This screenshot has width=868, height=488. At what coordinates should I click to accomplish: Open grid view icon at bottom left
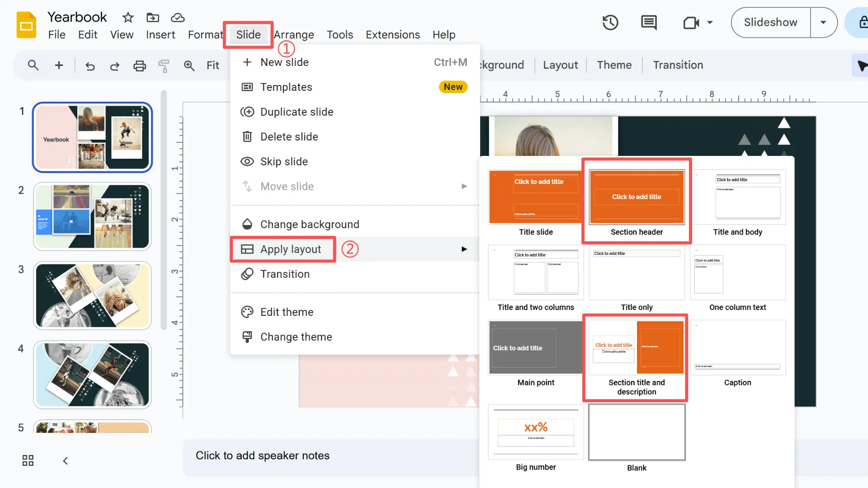(28, 460)
